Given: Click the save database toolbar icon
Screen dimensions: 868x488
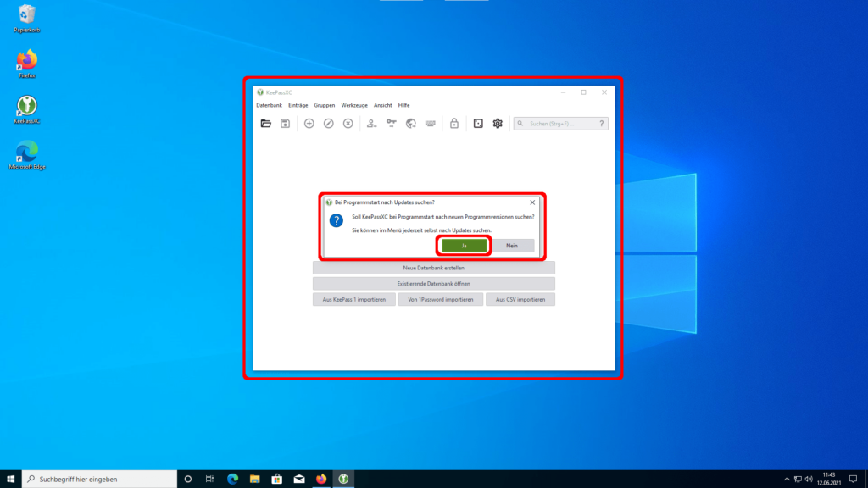Looking at the screenshot, I should tap(285, 124).
